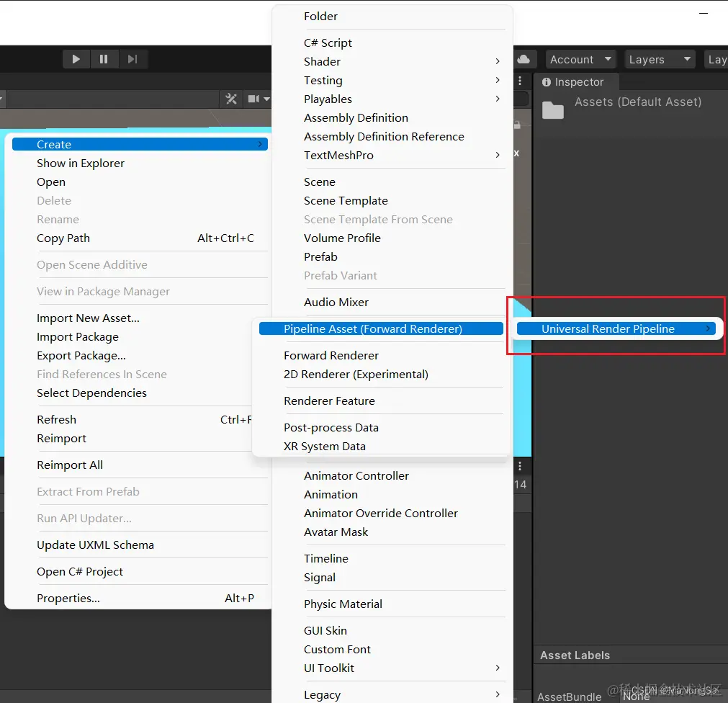728x703 pixels.
Task: Click the Play button in Unity toolbar
Action: point(76,59)
